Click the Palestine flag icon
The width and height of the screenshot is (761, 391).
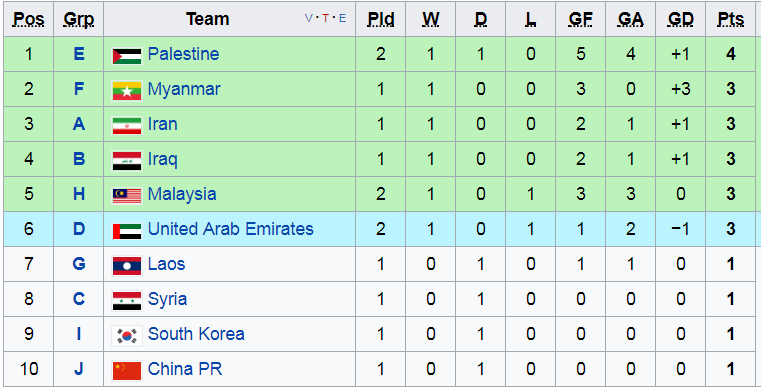tap(127, 56)
